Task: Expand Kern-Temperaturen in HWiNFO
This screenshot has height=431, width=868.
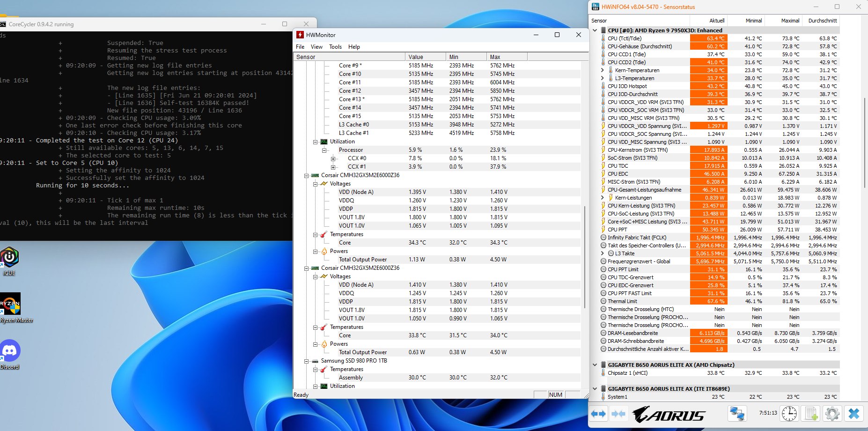Action: (603, 70)
